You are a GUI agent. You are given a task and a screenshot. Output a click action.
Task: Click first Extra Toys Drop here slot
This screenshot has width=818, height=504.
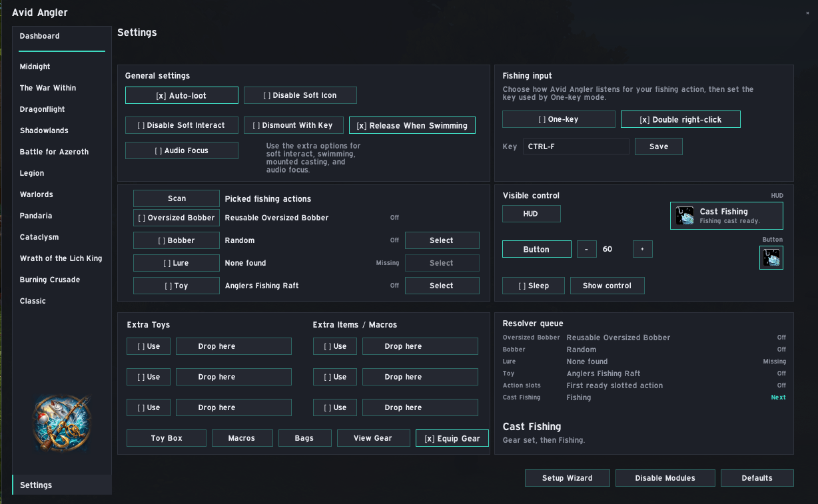(234, 346)
